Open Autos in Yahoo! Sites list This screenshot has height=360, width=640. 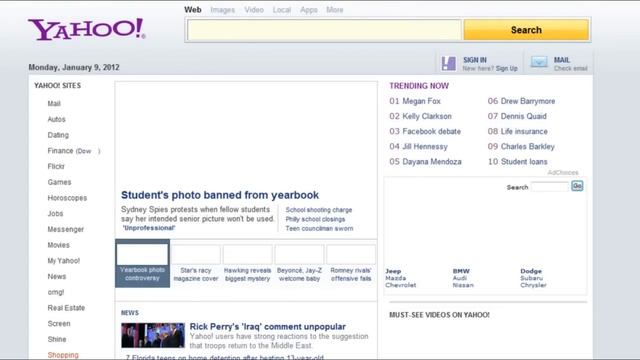56,119
